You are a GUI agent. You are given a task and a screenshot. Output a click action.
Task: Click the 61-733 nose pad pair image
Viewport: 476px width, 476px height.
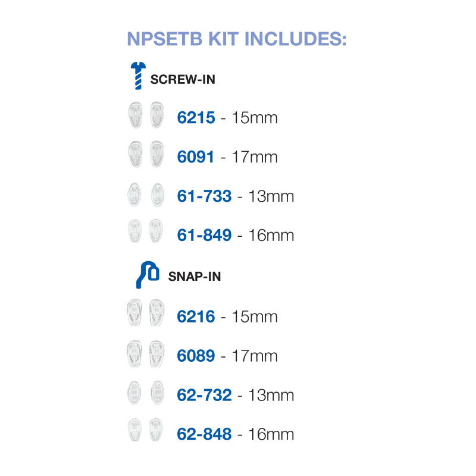pos(146,194)
